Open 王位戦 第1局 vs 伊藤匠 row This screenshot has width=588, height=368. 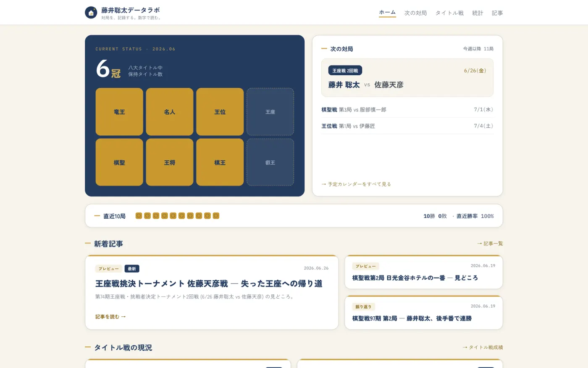click(x=407, y=126)
